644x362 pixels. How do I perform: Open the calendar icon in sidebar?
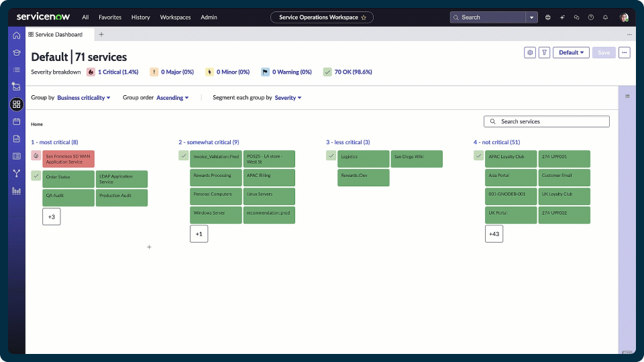pos(16,121)
